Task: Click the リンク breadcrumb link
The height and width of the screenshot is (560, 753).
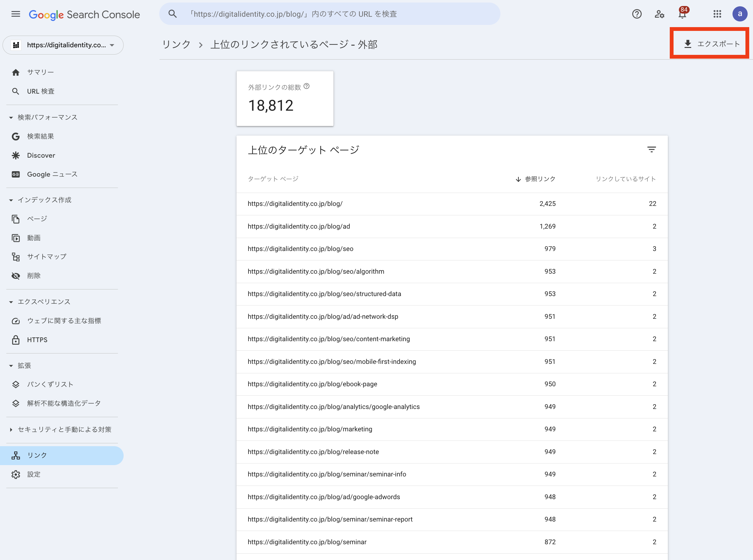Action: 176,44
